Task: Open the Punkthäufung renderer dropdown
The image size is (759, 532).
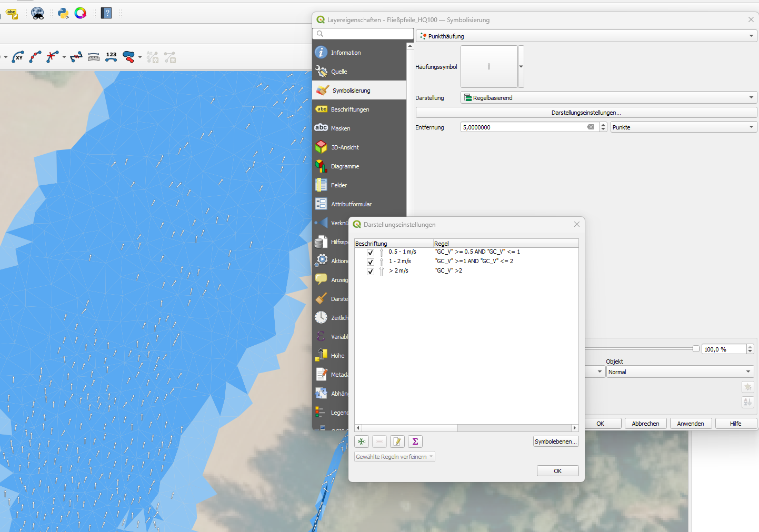Action: [586, 36]
